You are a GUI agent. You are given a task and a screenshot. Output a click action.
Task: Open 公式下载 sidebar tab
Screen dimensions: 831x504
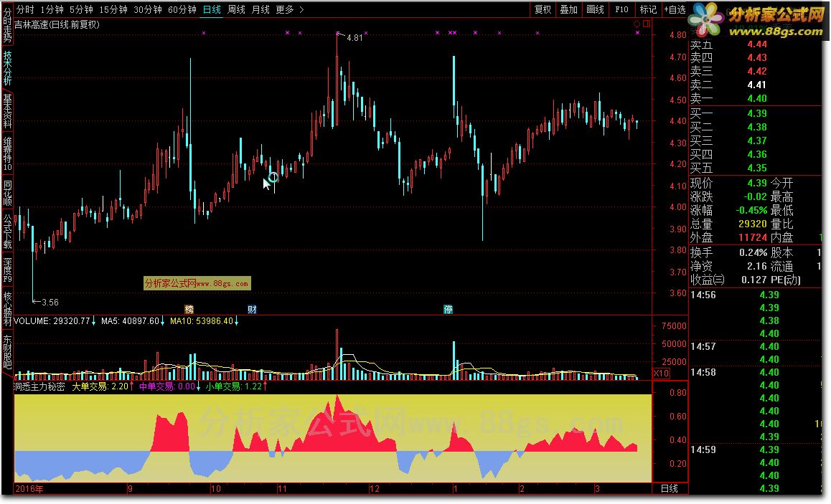[7, 232]
